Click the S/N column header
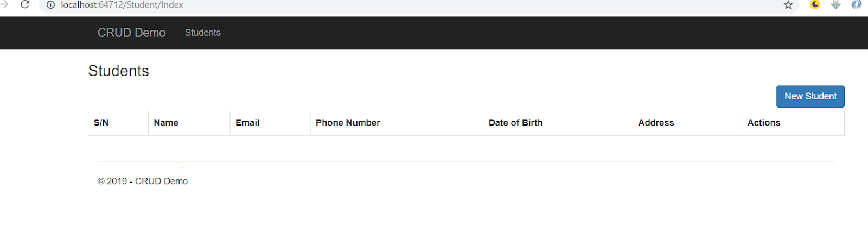868x232 pixels. [101, 123]
